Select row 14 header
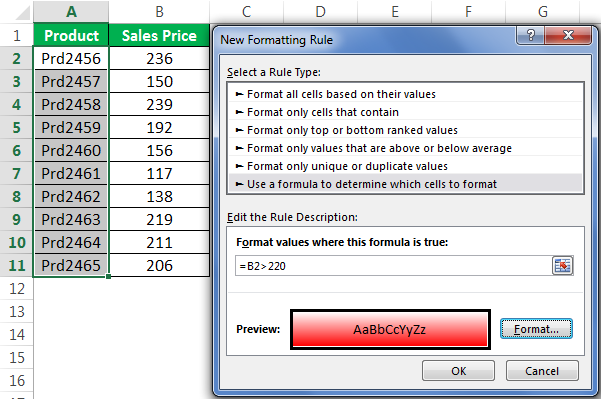601x399 pixels. point(16,334)
